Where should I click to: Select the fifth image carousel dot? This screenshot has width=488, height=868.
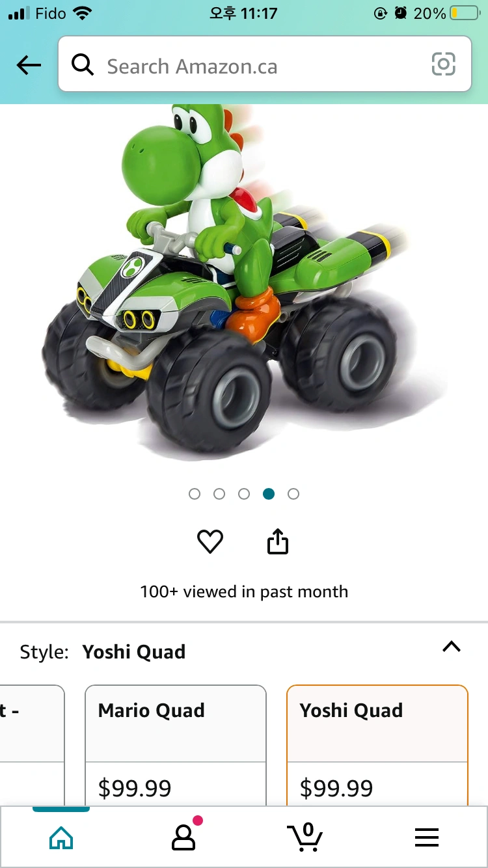[293, 494]
